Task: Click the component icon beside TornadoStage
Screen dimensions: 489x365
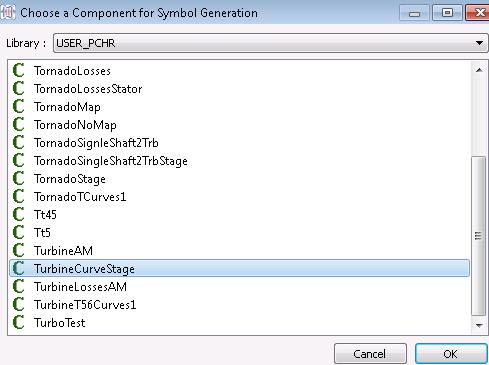Action: [18, 179]
